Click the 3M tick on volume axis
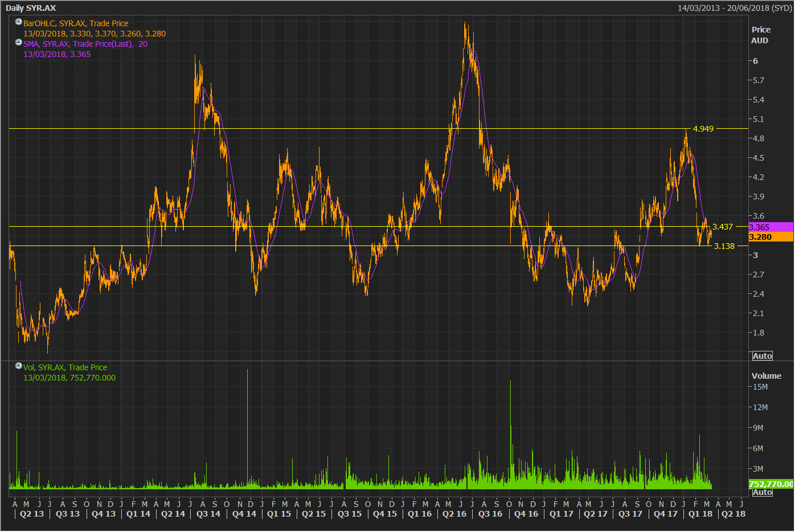 (758, 469)
